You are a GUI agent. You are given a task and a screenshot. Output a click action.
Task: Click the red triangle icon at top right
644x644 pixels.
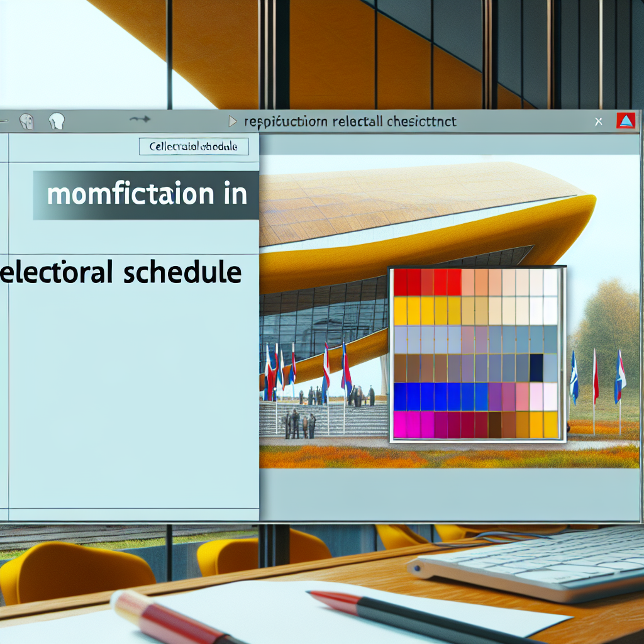tap(626, 121)
